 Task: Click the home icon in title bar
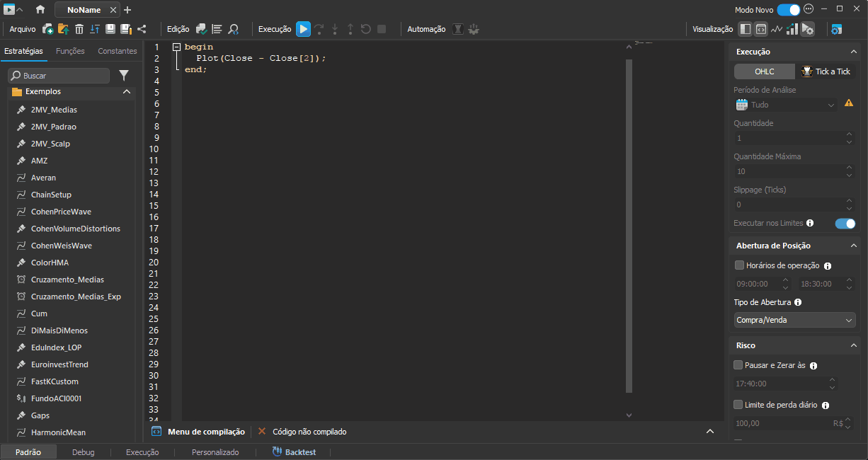click(40, 9)
